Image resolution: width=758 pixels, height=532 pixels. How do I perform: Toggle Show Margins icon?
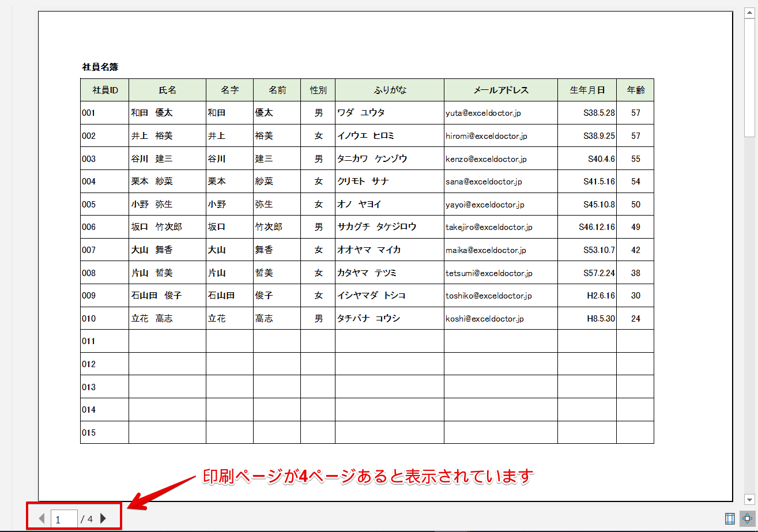(730, 519)
